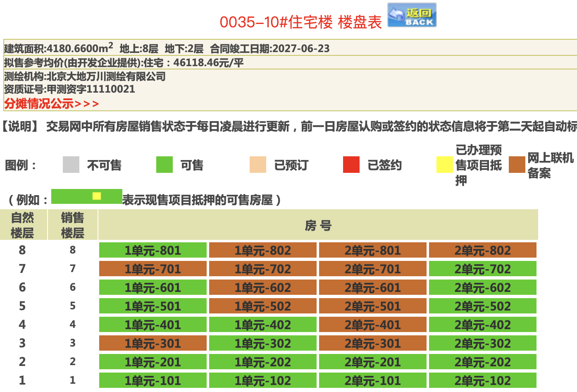Click the brown 网上联机备案 legend swatch
Image resolution: width=577 pixels, height=392 pixels.
coord(517,165)
